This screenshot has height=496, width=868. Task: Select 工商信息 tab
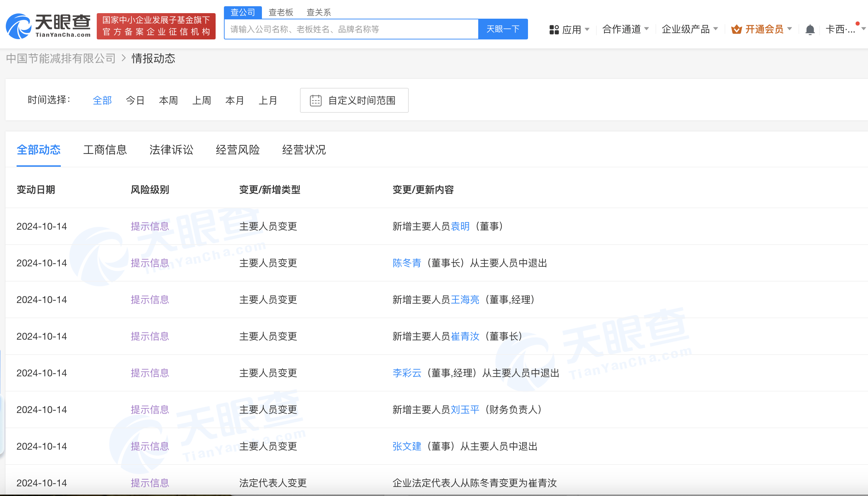pos(105,149)
